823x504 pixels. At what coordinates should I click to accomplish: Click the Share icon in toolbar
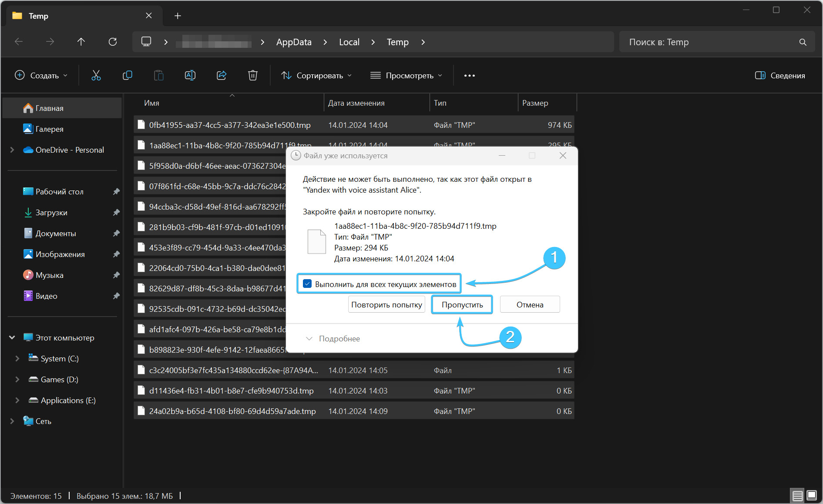coord(222,76)
